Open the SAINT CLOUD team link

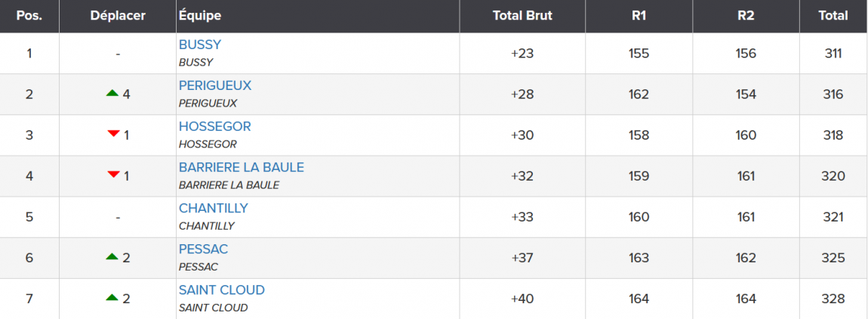tap(221, 290)
